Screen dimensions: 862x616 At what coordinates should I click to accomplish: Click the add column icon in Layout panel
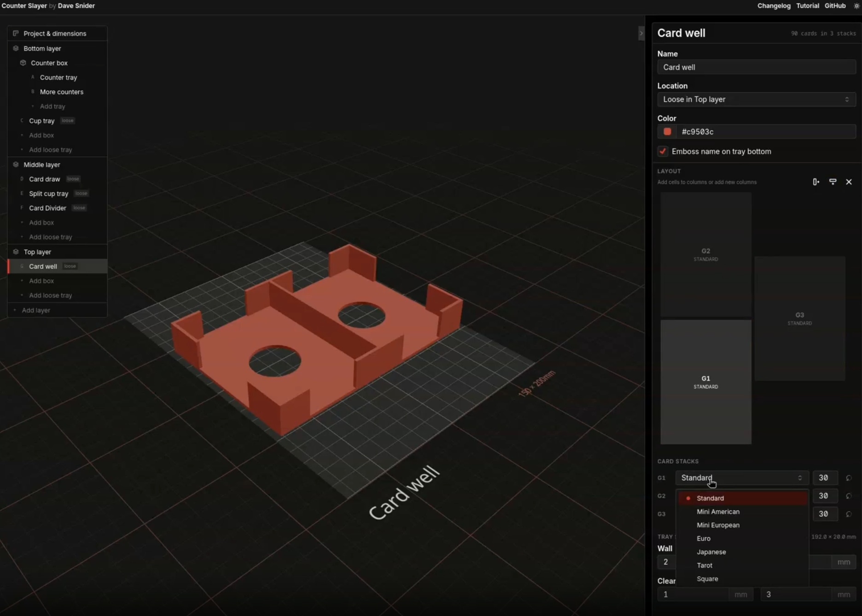click(815, 181)
